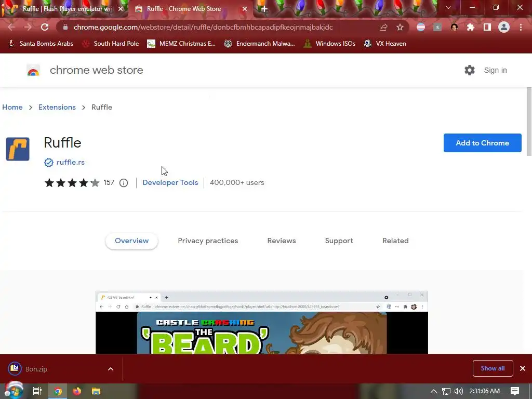
Task: Click the Chrome Web Store logo
Action: 33,70
